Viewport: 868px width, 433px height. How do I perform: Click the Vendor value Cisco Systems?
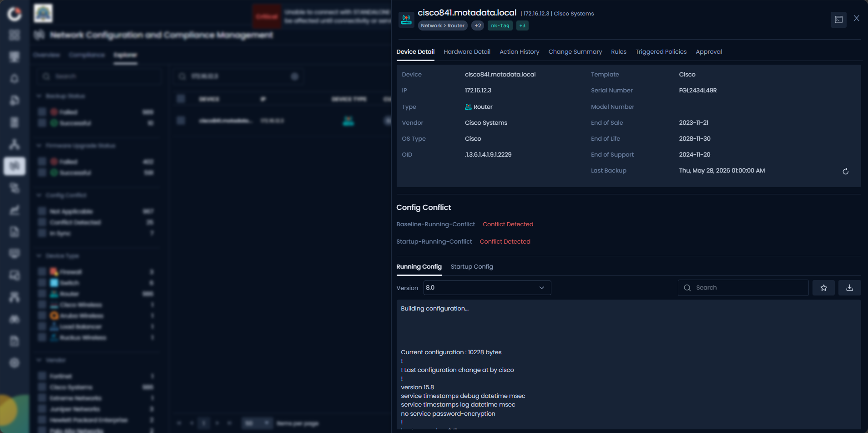coord(486,123)
